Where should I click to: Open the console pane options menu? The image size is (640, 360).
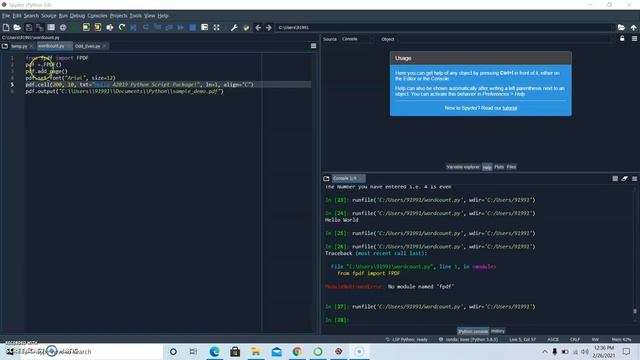(634, 178)
